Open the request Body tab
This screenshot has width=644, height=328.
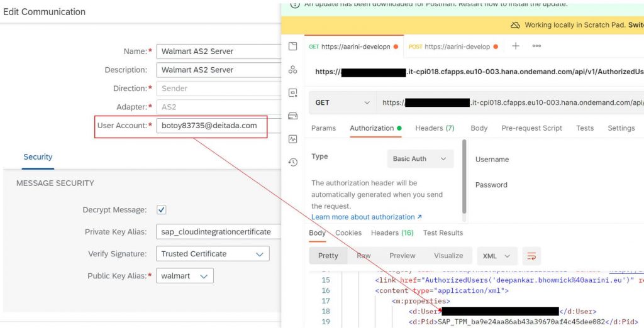click(x=479, y=128)
